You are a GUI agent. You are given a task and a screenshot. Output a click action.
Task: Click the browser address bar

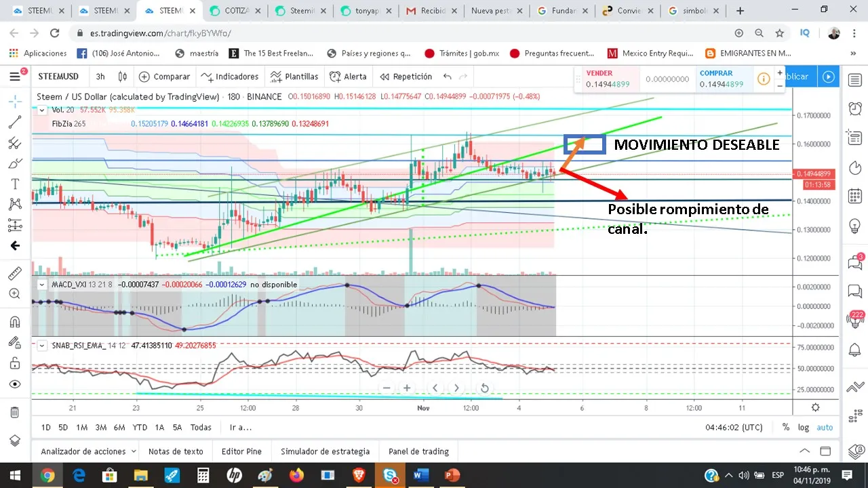coord(400,33)
